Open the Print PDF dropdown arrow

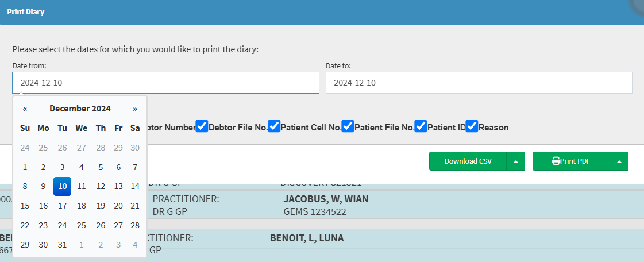coord(619,161)
